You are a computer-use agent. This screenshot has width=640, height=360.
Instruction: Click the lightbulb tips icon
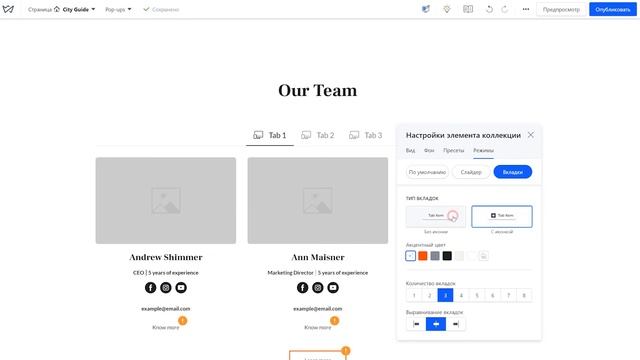[447, 9]
